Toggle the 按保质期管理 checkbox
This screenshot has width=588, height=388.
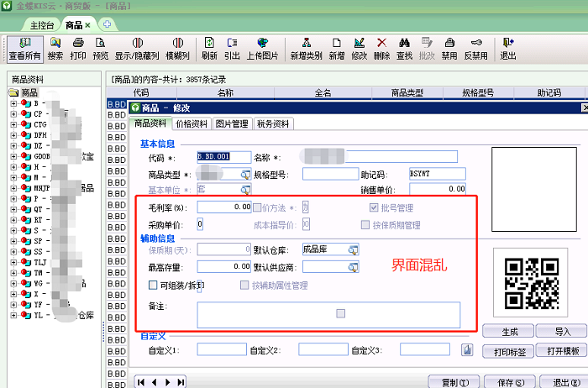[365, 225]
